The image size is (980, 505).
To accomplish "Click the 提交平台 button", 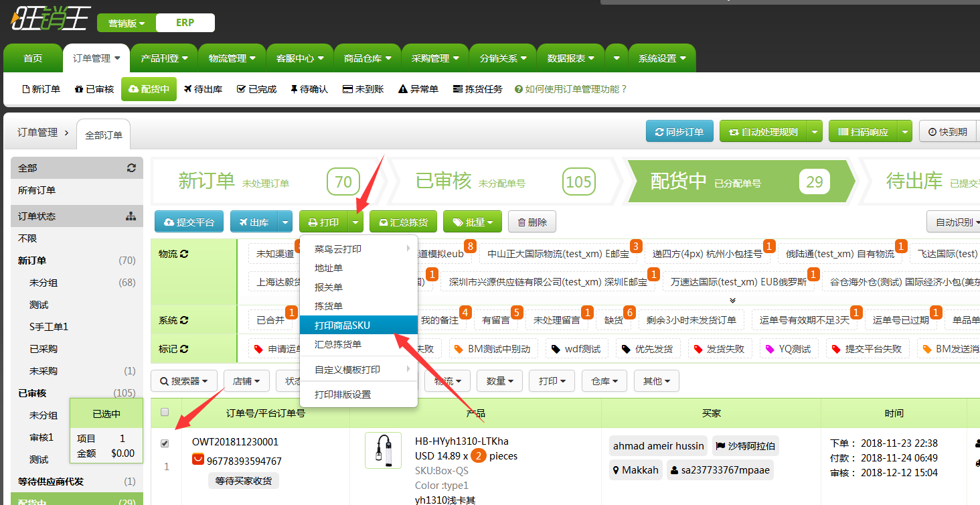I will [189, 222].
